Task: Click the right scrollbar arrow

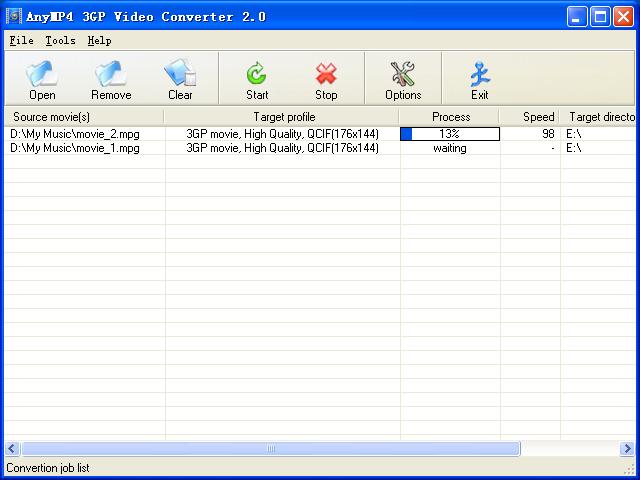Action: pos(627,449)
